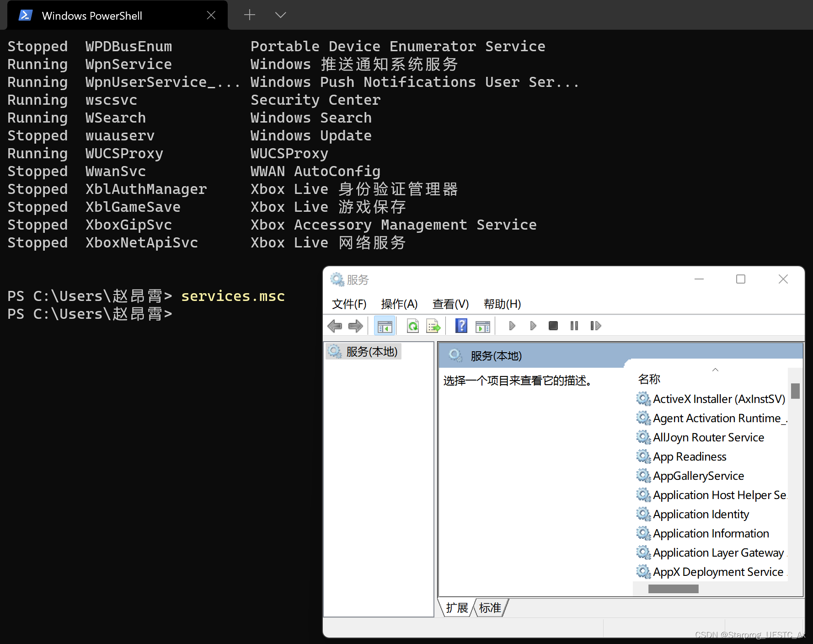Image resolution: width=813 pixels, height=644 pixels.
Task: Open Help icon in Services toolbar
Action: 461,326
